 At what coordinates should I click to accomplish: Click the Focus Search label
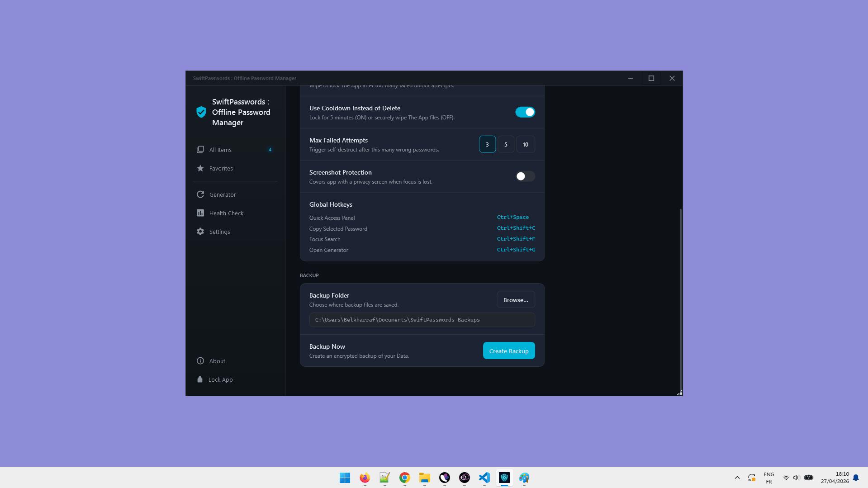[x=325, y=239]
